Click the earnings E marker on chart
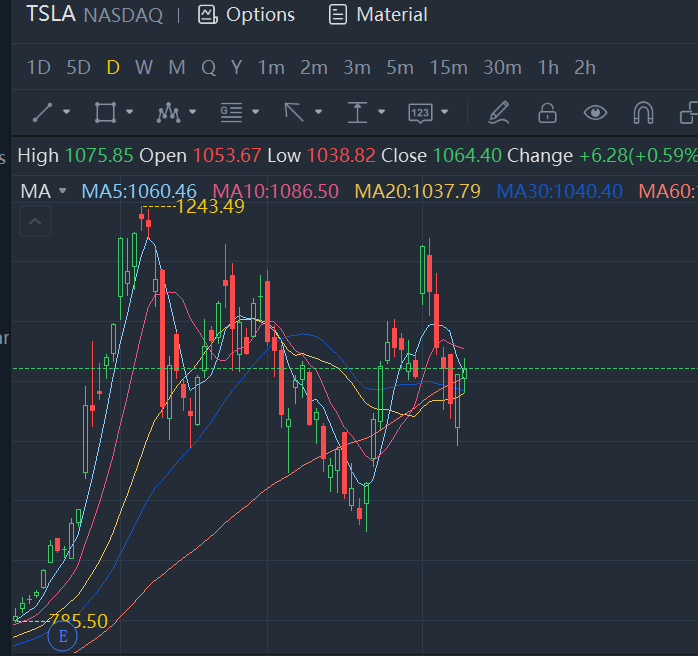The width and height of the screenshot is (698, 656). pos(62,636)
